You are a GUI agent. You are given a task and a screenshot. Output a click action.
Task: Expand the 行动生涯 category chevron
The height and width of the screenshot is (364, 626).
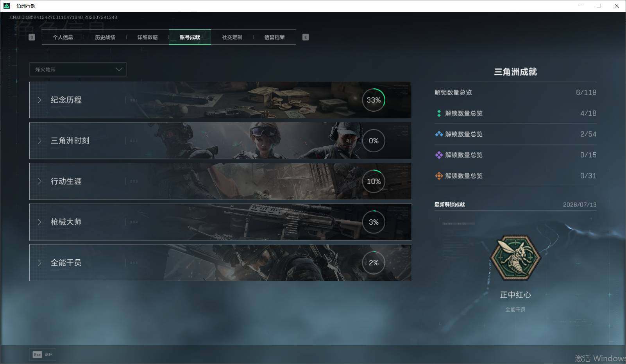click(39, 181)
